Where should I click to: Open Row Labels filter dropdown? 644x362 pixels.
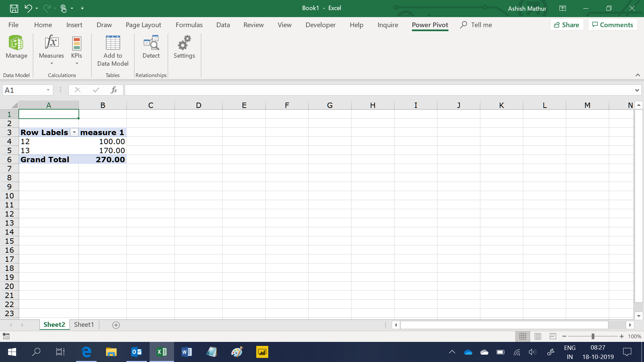point(74,132)
